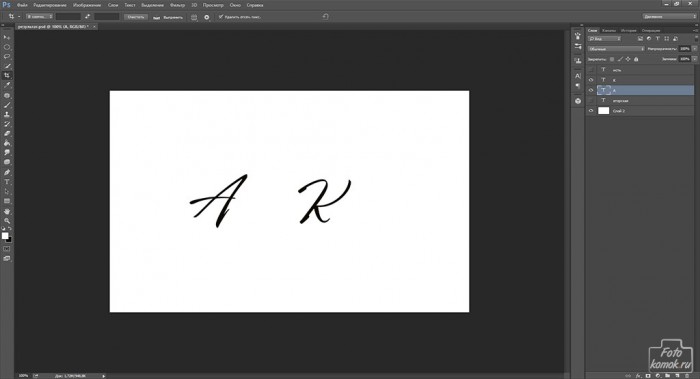Select the Eraser tool
700x379 pixels.
[7, 133]
